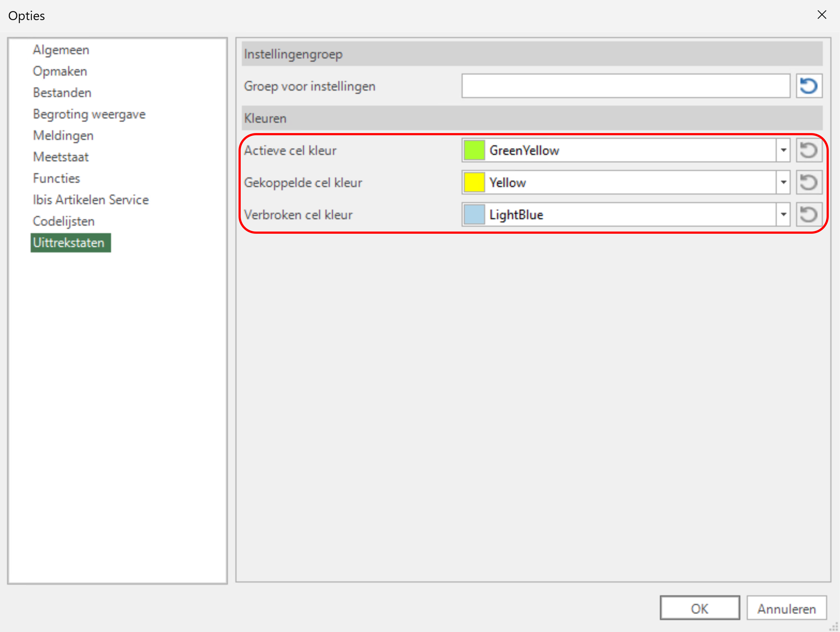Select the Codelijsten category

[63, 221]
